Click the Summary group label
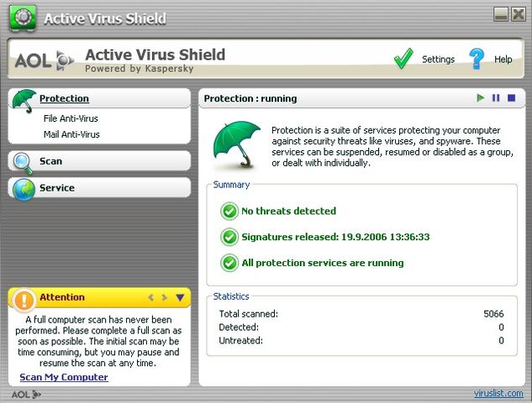Image resolution: width=532 pixels, height=403 pixels. [231, 185]
